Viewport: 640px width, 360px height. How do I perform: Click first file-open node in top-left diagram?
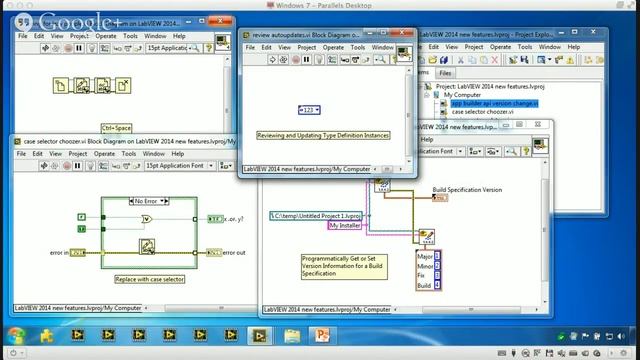61,86
